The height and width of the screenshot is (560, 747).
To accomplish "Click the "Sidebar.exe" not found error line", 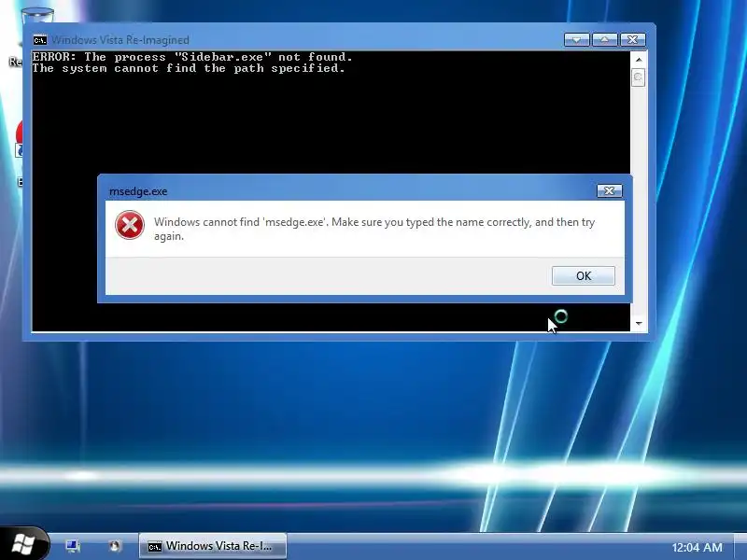I will click(192, 57).
